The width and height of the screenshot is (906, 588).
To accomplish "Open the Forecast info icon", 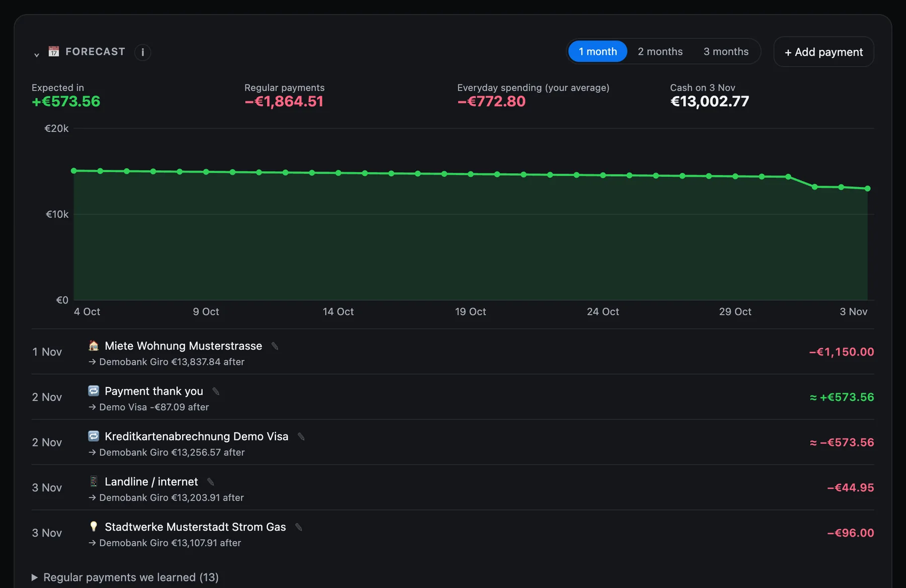I will click(142, 52).
